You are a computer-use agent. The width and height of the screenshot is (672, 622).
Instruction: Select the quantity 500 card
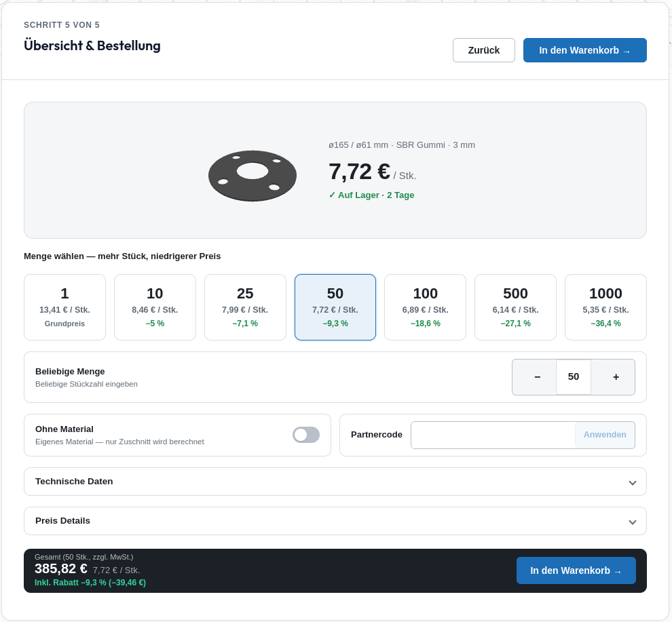coord(516,307)
